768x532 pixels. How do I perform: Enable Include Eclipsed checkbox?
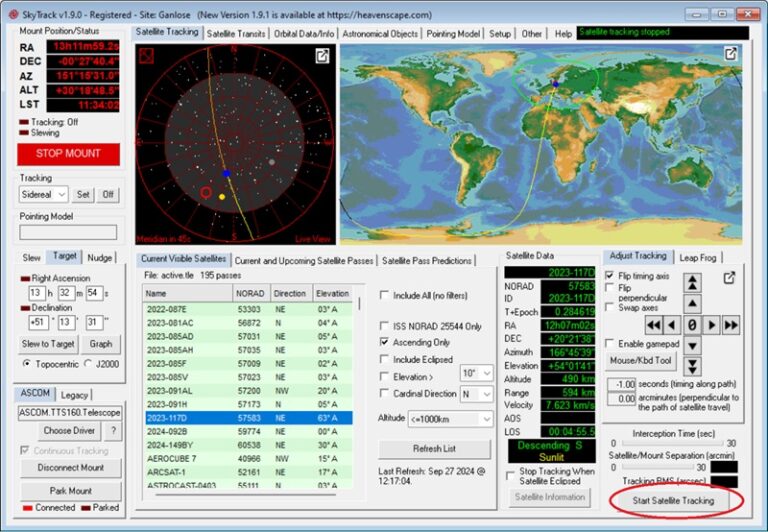point(384,359)
